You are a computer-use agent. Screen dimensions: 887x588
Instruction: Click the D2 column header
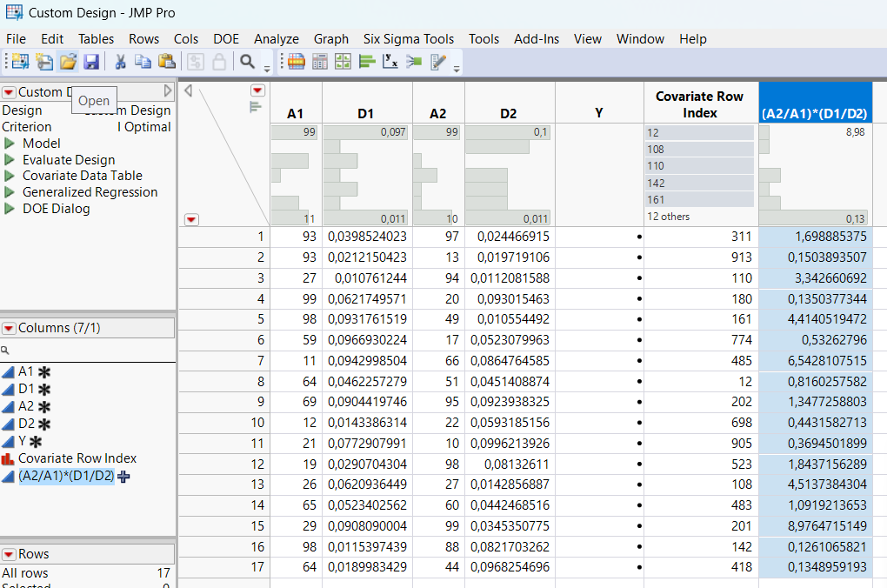(x=509, y=113)
